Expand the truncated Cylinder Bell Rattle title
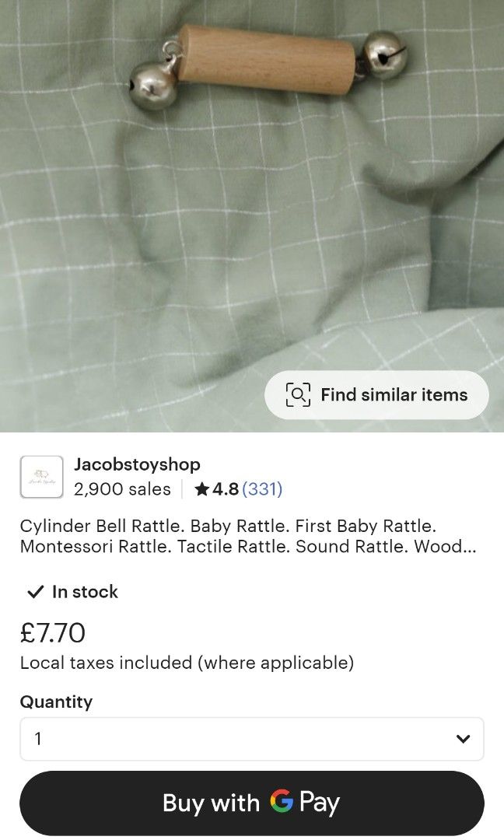The height and width of the screenshot is (840, 504). click(248, 536)
